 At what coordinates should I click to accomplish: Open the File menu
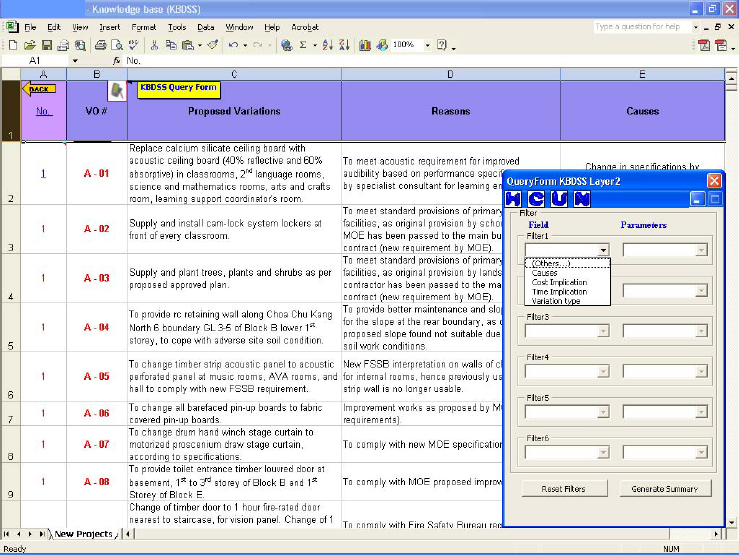coord(30,27)
